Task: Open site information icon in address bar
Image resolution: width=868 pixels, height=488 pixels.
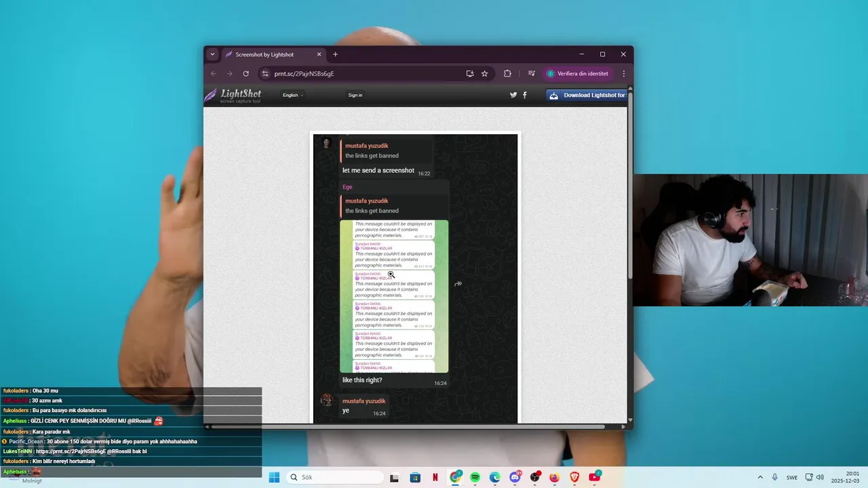Action: click(265, 73)
